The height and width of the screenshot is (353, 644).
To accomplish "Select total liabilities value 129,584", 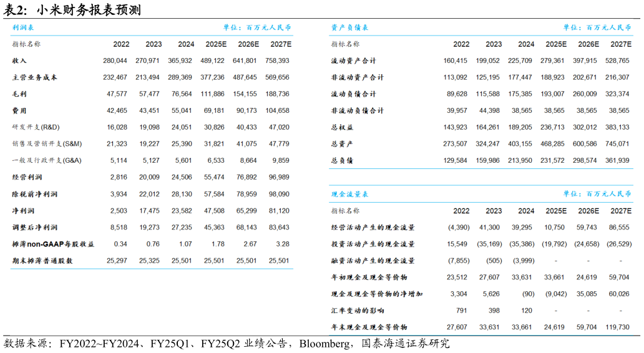I will (455, 160).
